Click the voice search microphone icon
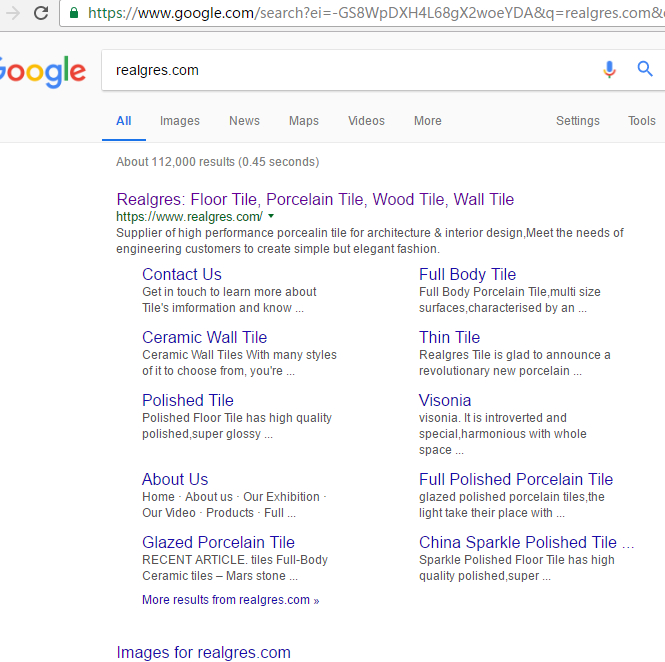Viewport: 665px width, 662px height. click(x=609, y=69)
